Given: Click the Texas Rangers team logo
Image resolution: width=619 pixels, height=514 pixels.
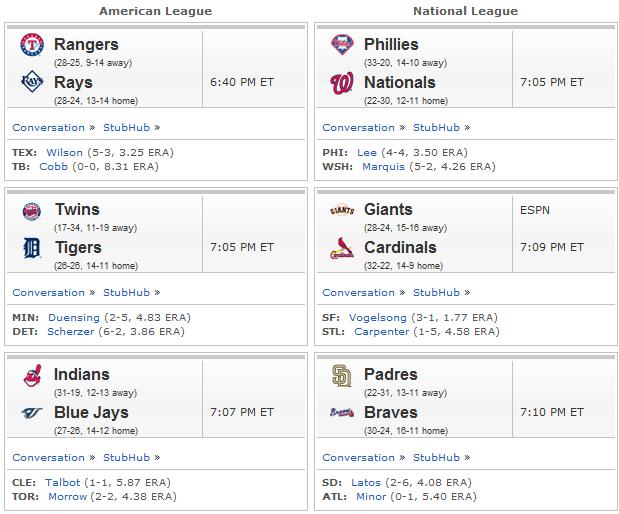Looking at the screenshot, I should point(32,44).
